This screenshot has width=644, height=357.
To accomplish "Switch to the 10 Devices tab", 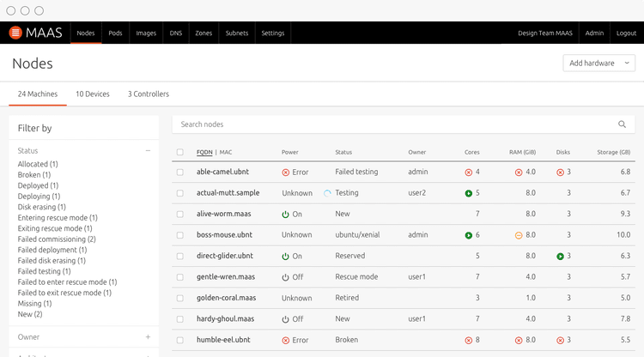I will (x=93, y=94).
